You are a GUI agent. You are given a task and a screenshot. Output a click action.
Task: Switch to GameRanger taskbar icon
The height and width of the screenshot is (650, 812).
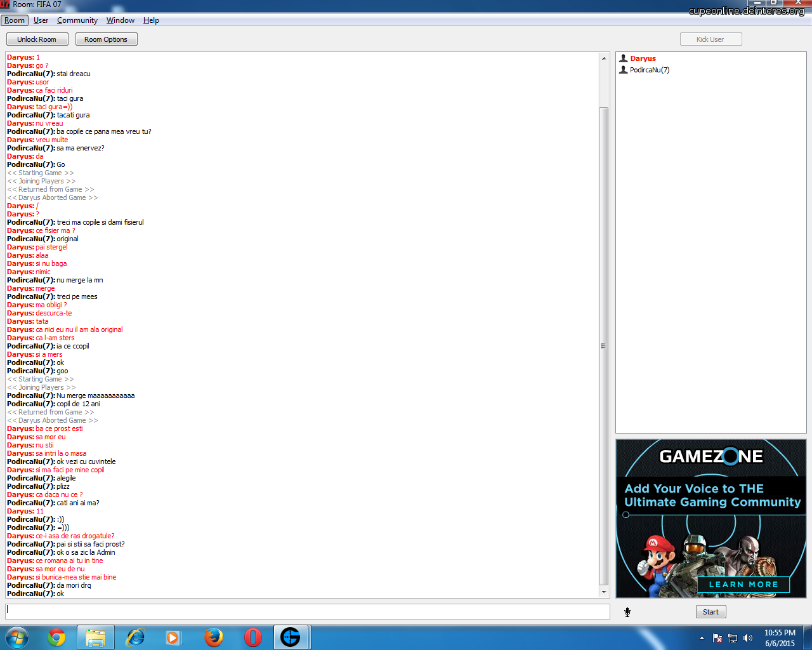pyautogui.click(x=291, y=637)
